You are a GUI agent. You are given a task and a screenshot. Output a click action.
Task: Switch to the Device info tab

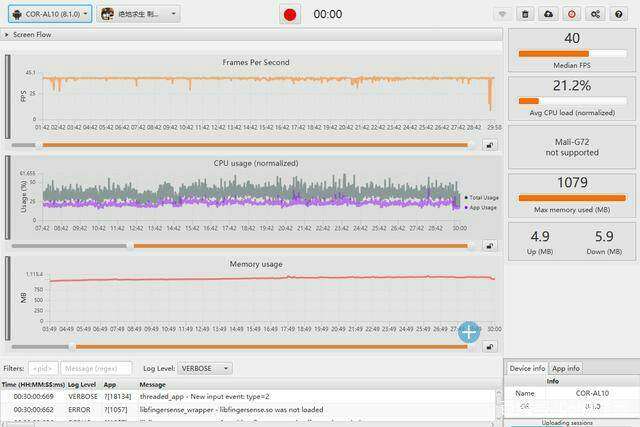527,368
